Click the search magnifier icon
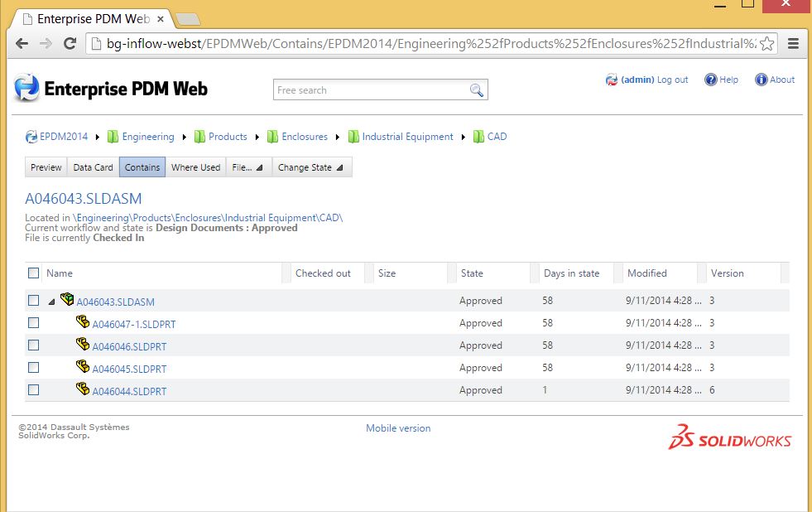The height and width of the screenshot is (512, 812). coord(477,90)
